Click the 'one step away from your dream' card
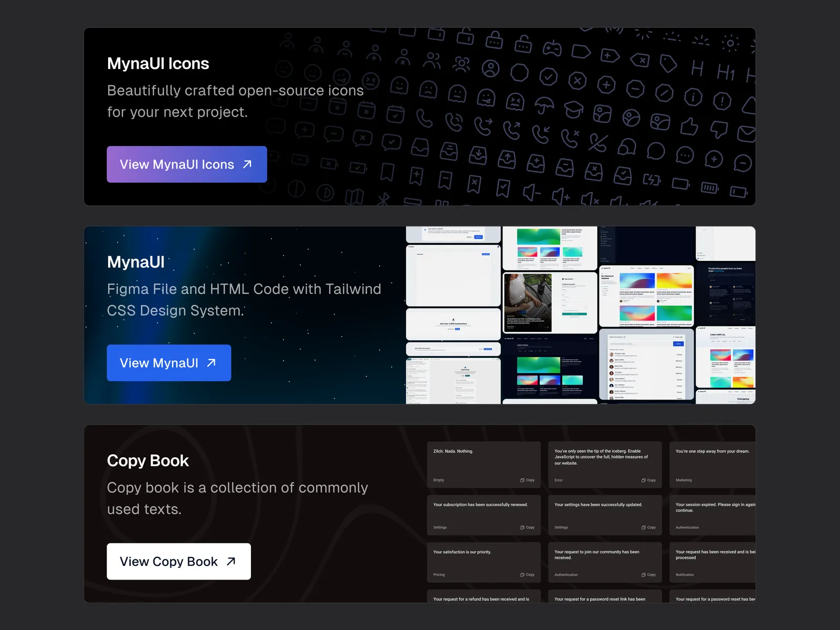The width and height of the screenshot is (840, 630). tap(712, 465)
